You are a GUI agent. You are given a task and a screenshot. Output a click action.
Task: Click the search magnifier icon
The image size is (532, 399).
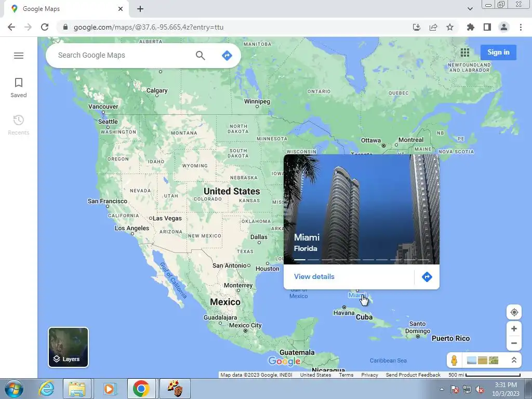pos(200,55)
